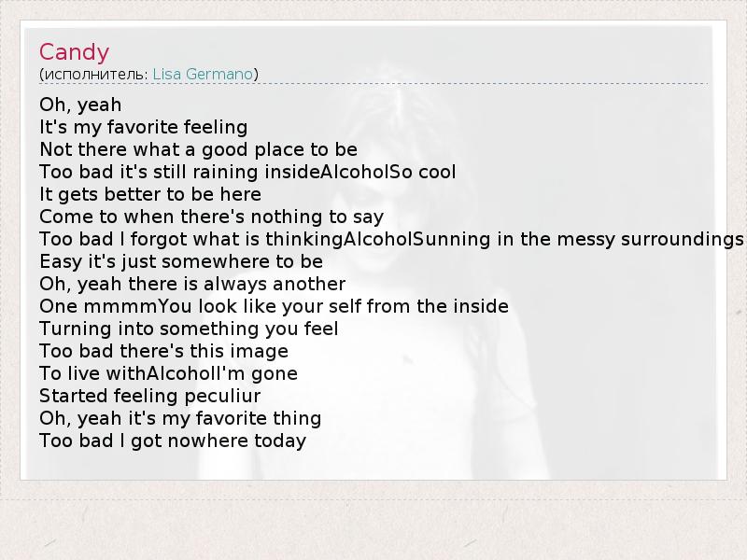Select the "Started feeling peculiur" line
Screen dimensions: 747x560
click(x=149, y=396)
